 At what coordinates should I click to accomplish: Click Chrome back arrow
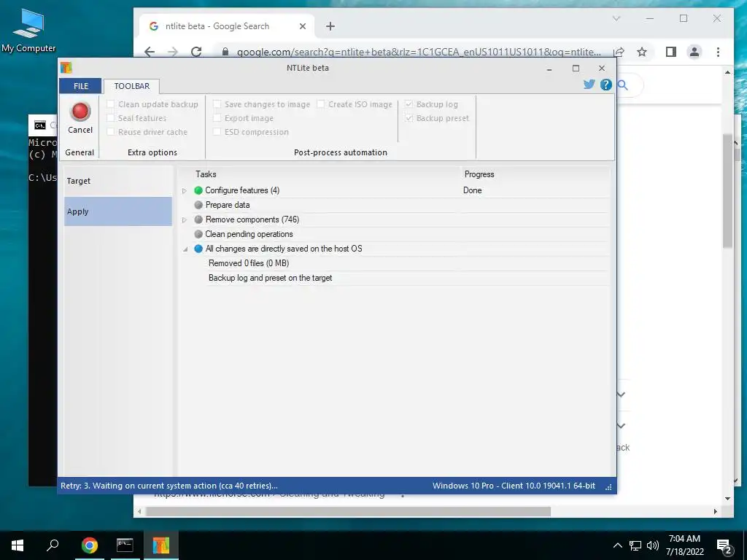(150, 52)
